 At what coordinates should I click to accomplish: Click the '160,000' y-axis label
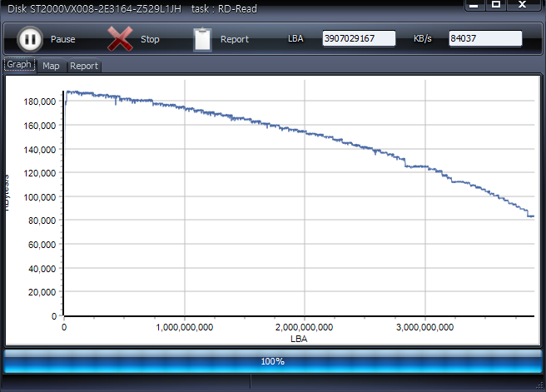(x=40, y=126)
